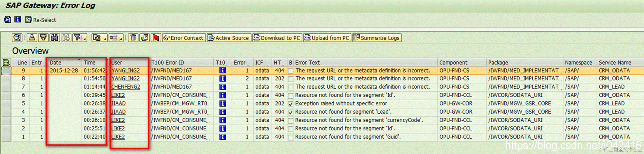644x154 pixels.
Task: Click the Sort descending icon
Action: click(43, 38)
